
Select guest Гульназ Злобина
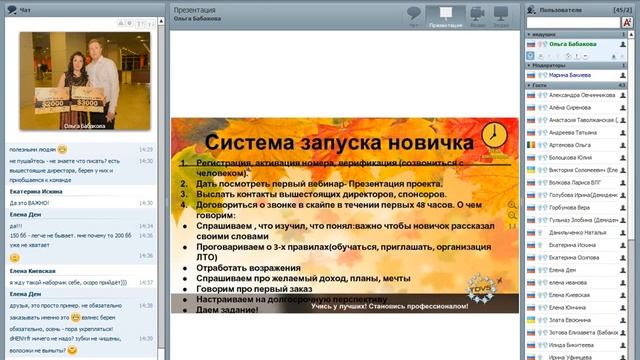583,220
